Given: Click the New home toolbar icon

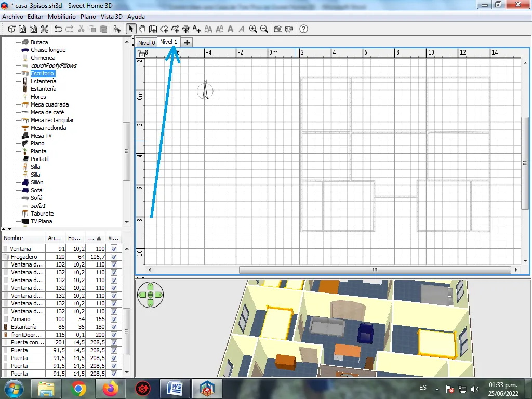Looking at the screenshot, I should pyautogui.click(x=11, y=29).
